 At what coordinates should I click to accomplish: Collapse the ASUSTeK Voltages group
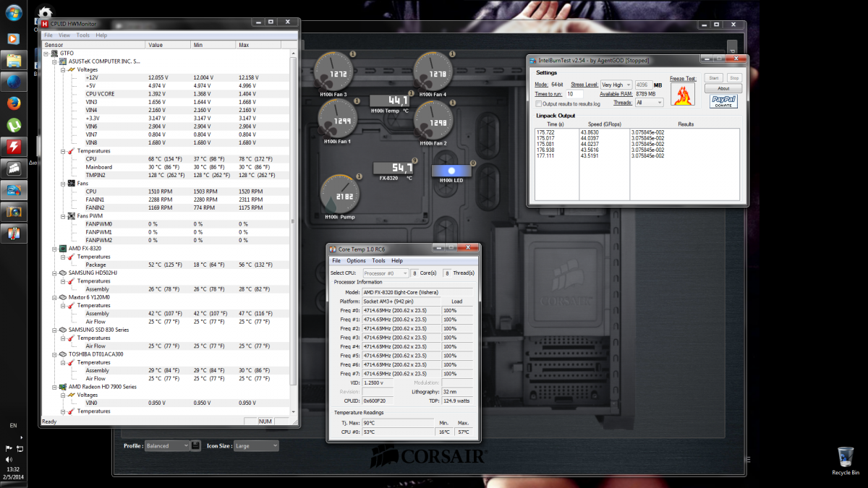coord(62,69)
